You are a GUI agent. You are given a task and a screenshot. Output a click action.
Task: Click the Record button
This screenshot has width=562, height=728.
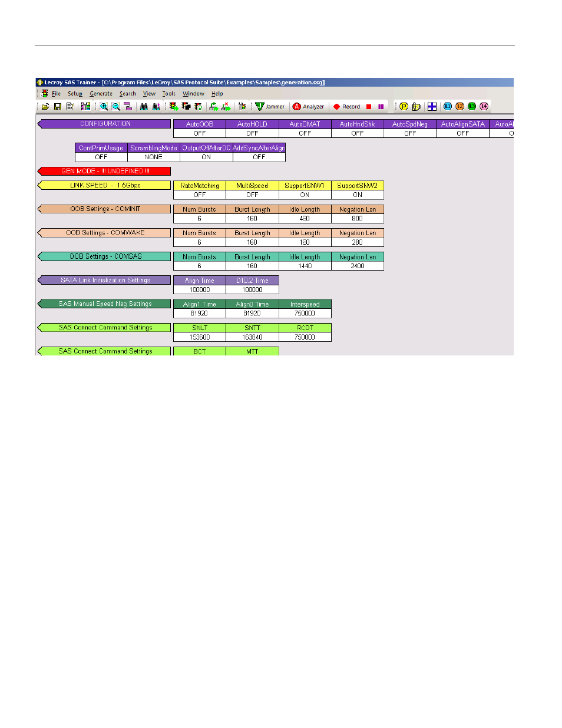click(346, 107)
